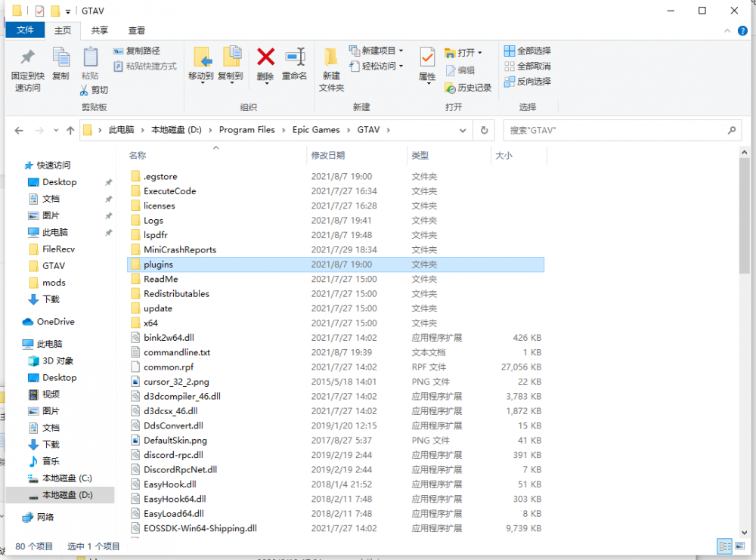756x560 pixels.
Task: Click the Size column header
Action: (519, 155)
